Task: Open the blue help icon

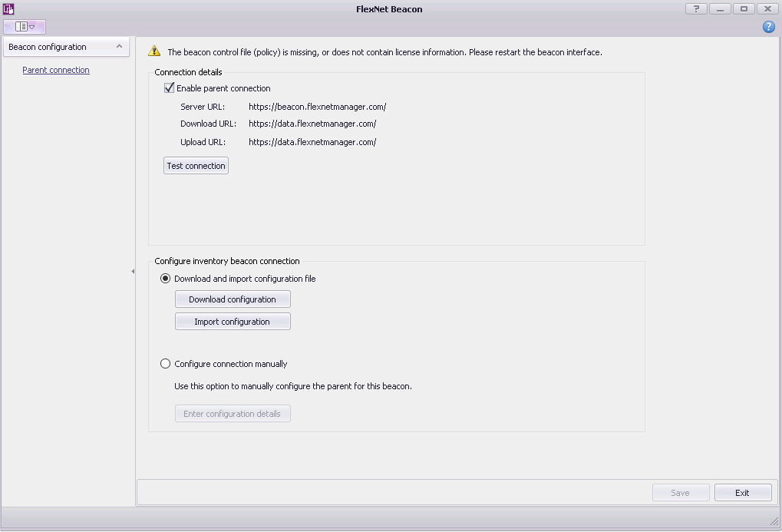Action: (x=768, y=27)
